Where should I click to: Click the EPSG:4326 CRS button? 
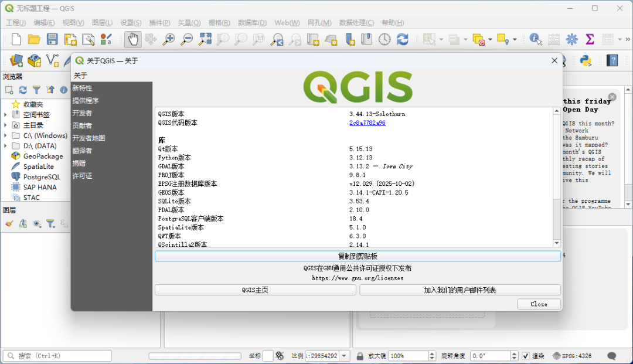coord(573,356)
